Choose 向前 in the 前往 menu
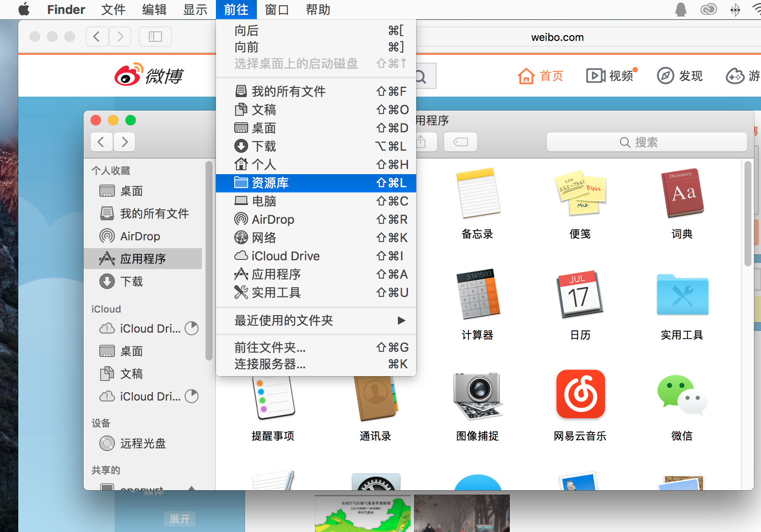 [316, 47]
